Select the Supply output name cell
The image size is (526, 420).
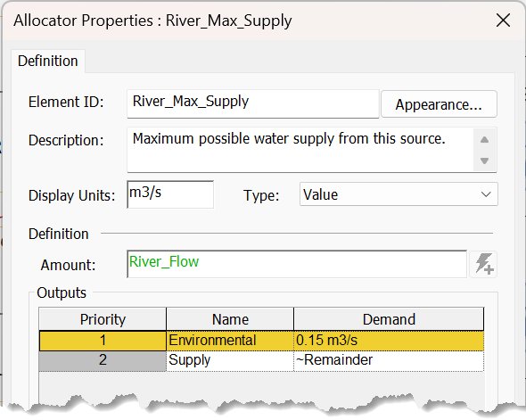(x=230, y=360)
